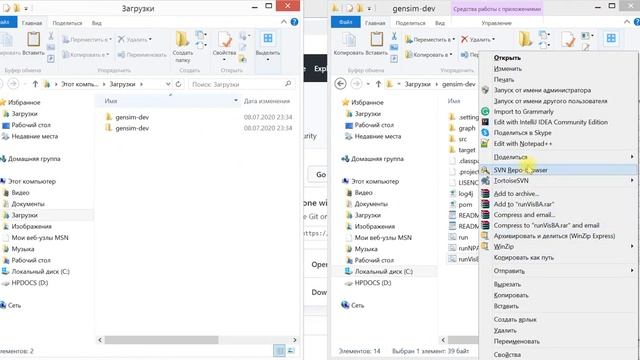Click 'Compress and email...' entry
The height and width of the screenshot is (360, 640).
(524, 215)
